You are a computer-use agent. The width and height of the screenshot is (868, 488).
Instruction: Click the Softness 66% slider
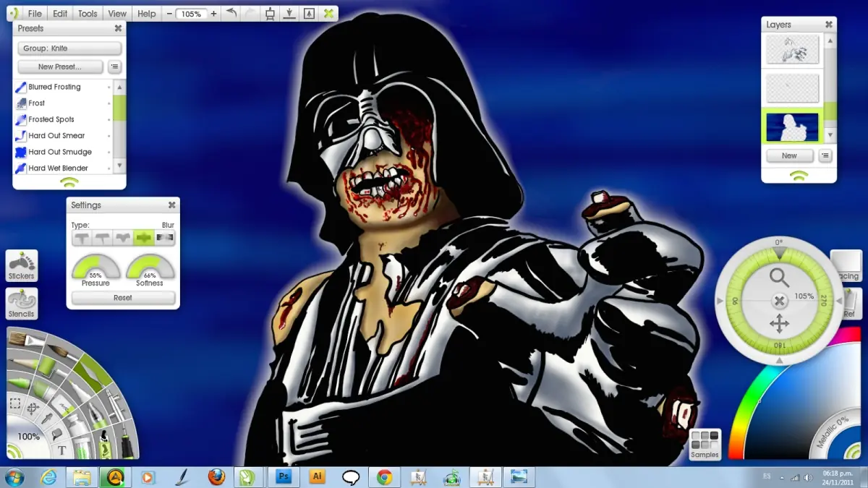[x=150, y=265]
